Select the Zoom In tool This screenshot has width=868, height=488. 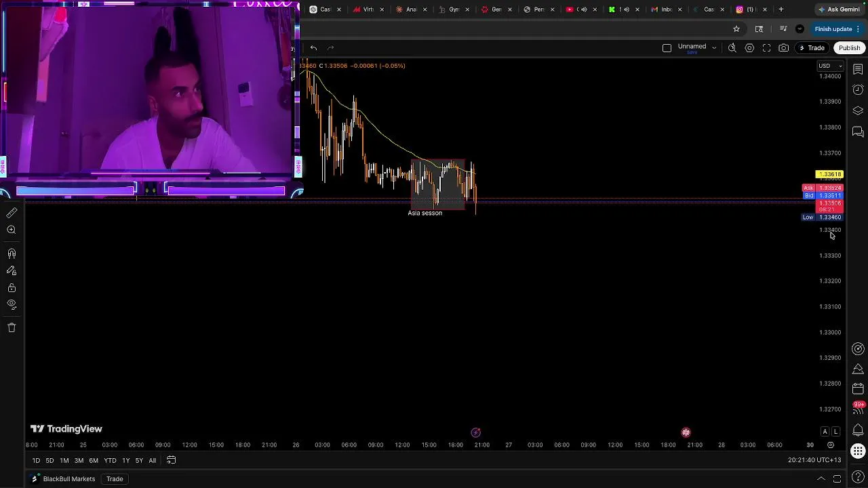tap(12, 230)
